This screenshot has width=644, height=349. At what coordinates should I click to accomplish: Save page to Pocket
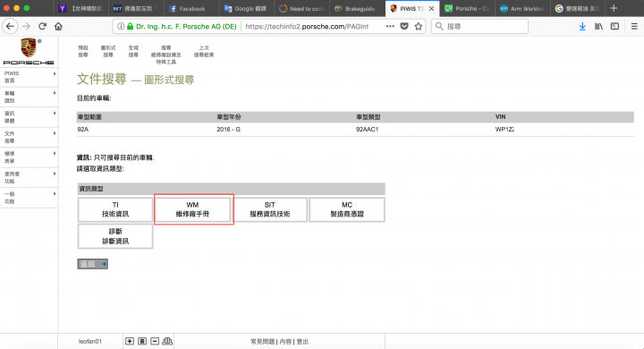tap(404, 26)
